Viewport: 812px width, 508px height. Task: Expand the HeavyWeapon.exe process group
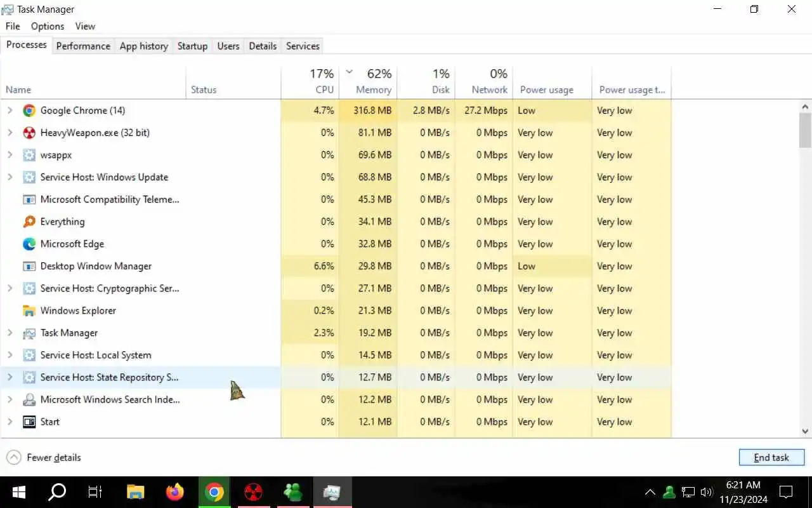tap(10, 133)
